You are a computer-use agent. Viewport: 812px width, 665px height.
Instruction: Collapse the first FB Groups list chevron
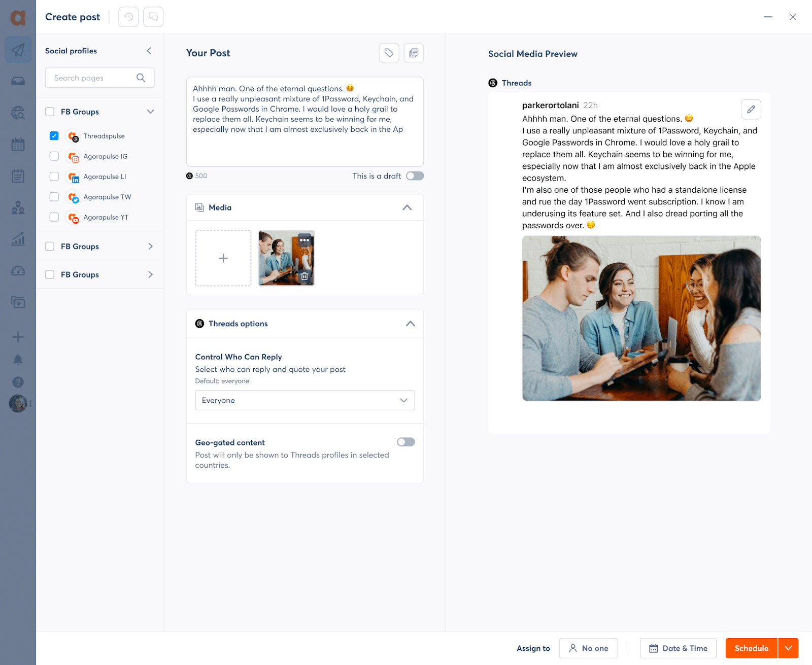click(x=150, y=112)
